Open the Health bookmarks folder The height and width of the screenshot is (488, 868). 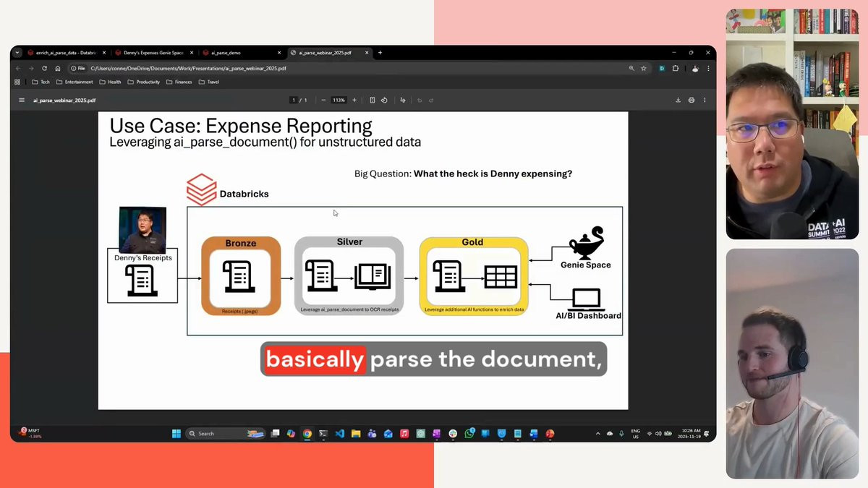[x=111, y=82]
